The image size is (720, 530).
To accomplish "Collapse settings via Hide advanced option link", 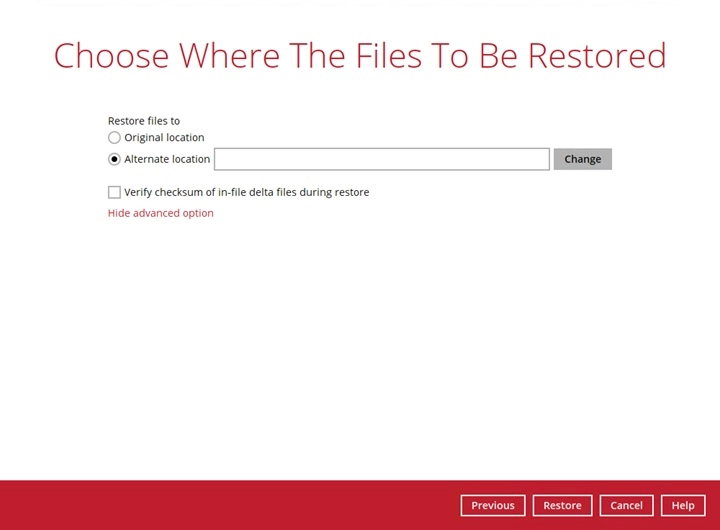I will pos(160,213).
